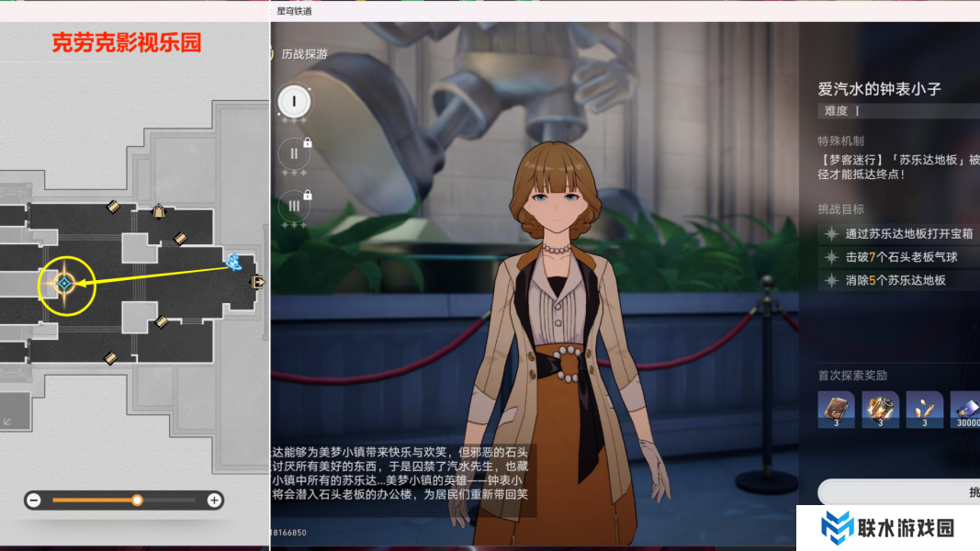The image size is (980, 551).
Task: Select locked difficulty level II
Action: click(x=294, y=153)
